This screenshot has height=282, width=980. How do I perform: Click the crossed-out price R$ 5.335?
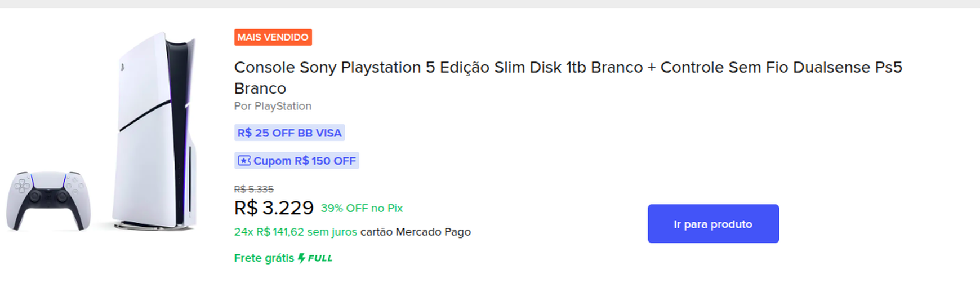point(254,189)
